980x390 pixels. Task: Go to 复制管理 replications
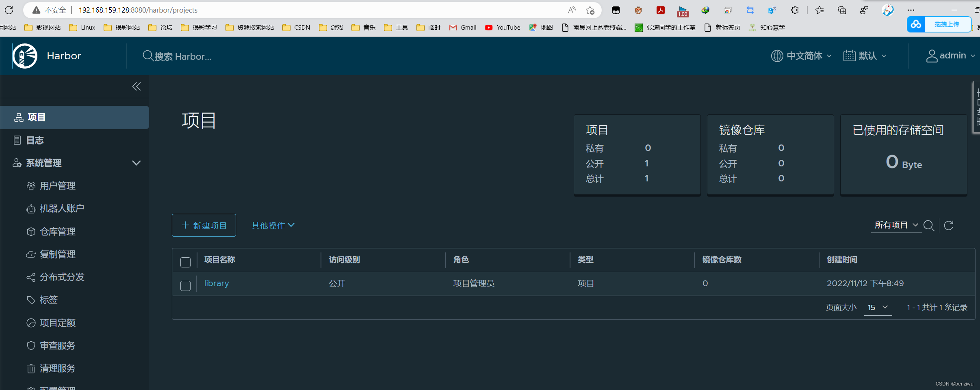tap(58, 254)
